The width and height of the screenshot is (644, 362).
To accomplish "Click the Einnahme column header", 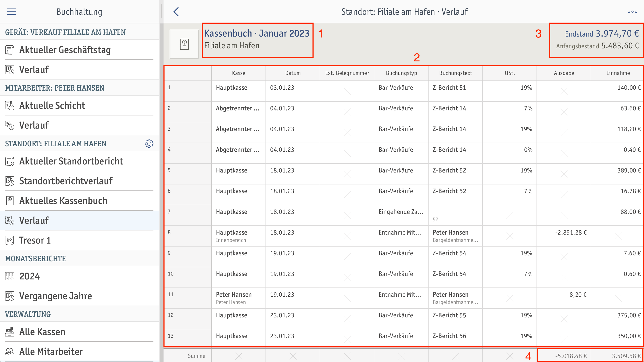I will (618, 73).
